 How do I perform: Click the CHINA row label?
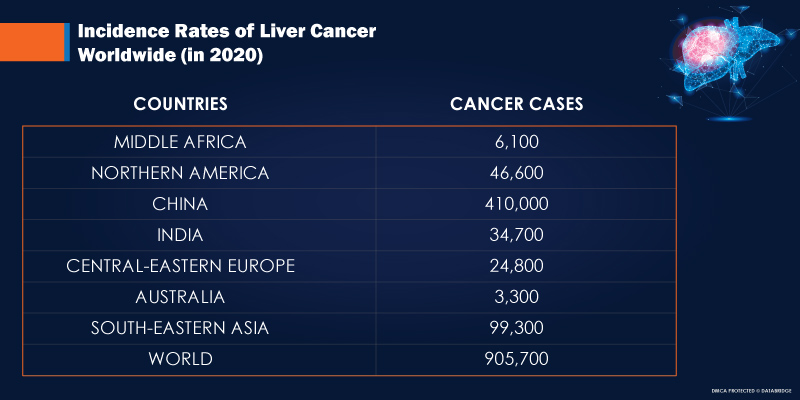click(x=180, y=204)
